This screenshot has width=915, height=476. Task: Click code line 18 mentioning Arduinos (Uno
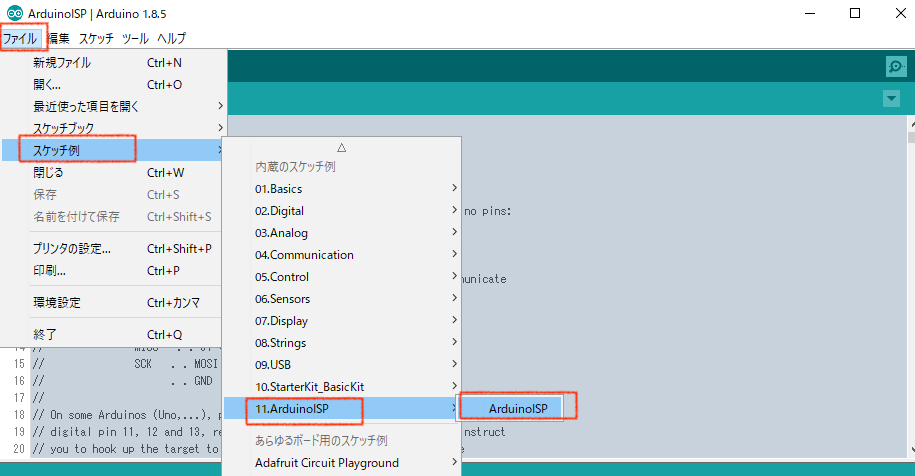point(128,415)
